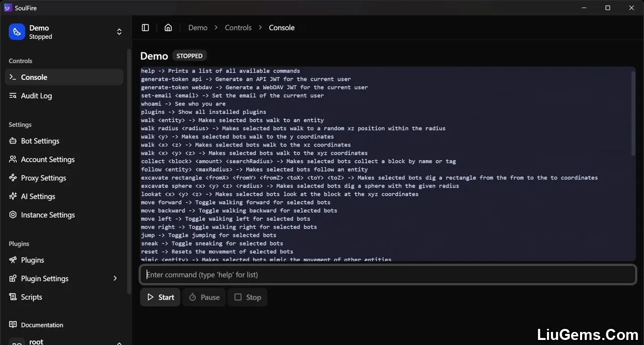Open the Plugins page
Viewport: 644px width, 345px height.
64,260
